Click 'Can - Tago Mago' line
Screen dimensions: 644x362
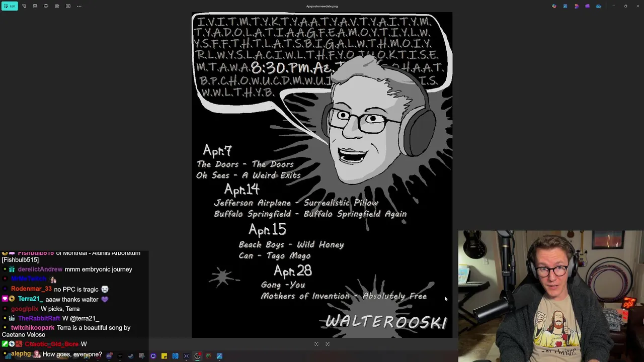275,256
